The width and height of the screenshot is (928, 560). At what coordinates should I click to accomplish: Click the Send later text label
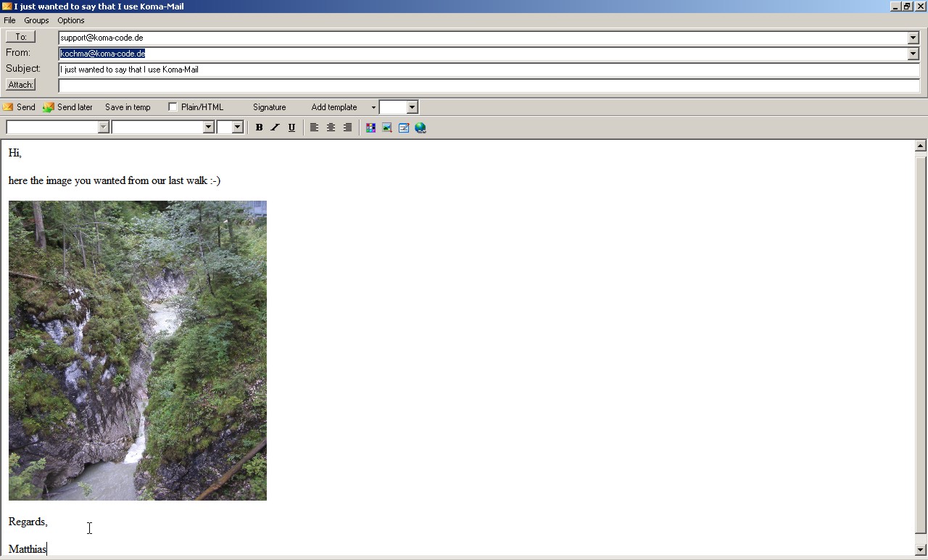click(x=75, y=107)
